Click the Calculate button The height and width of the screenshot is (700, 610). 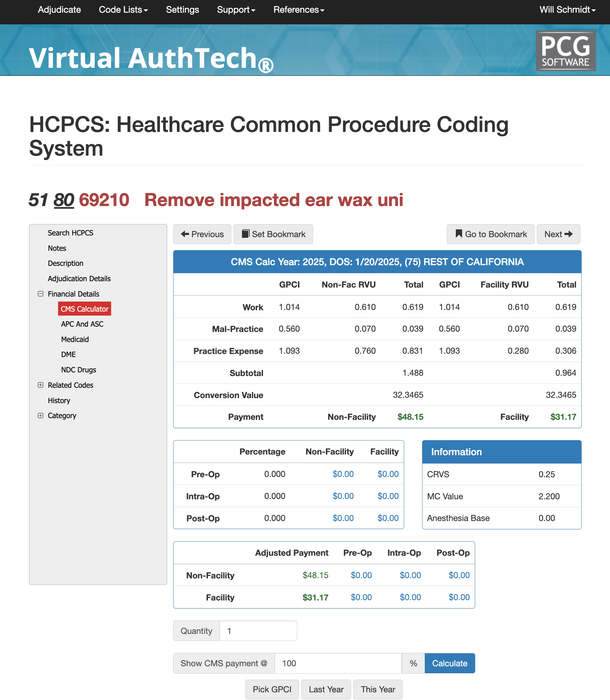click(x=449, y=663)
